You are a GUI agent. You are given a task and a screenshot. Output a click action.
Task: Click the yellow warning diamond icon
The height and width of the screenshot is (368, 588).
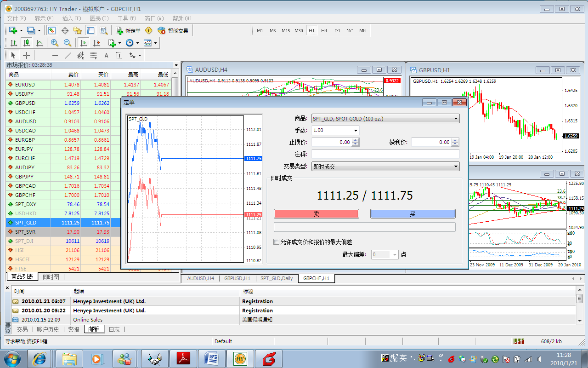tap(148, 30)
